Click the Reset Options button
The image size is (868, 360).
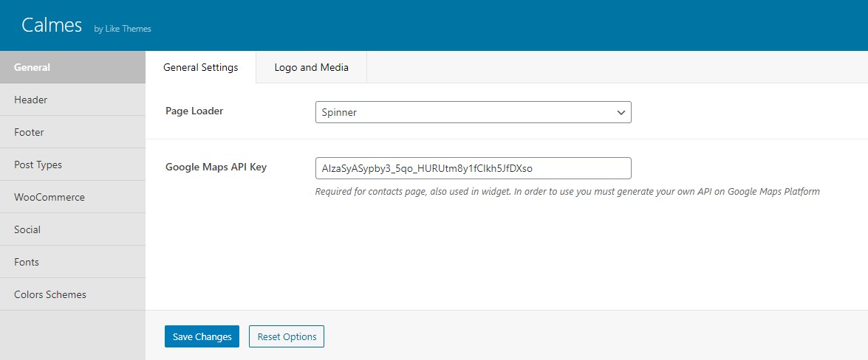(287, 336)
